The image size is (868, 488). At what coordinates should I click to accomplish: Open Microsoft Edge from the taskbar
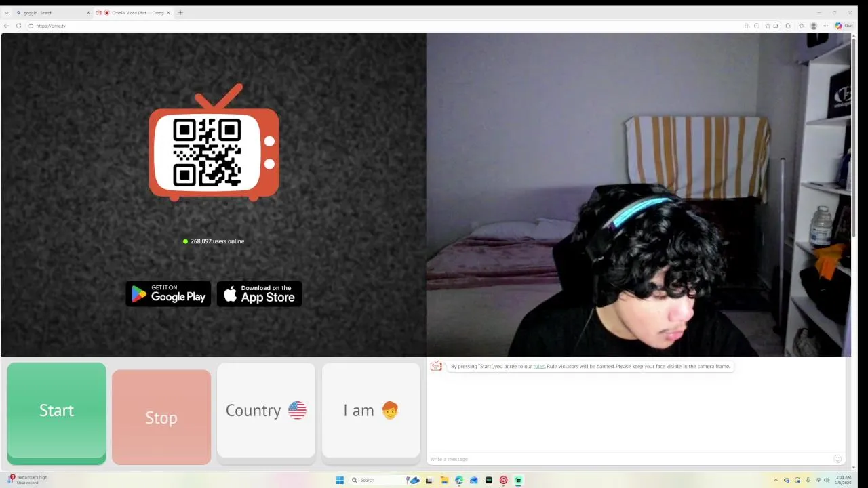point(459,480)
